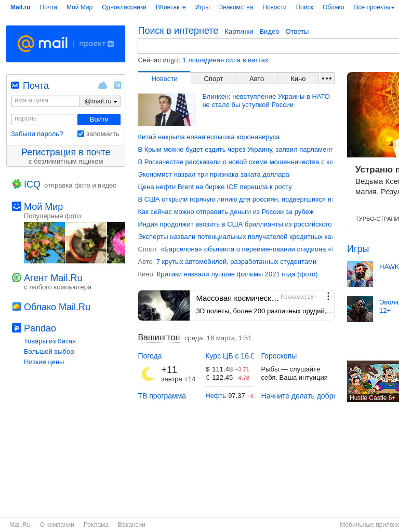Open Цена нефти Brent headline

click(215, 187)
